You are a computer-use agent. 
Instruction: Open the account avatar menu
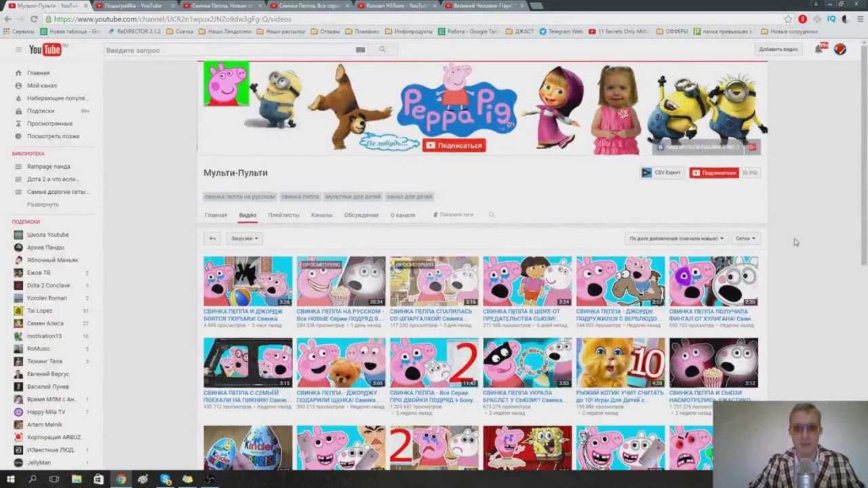click(x=840, y=49)
